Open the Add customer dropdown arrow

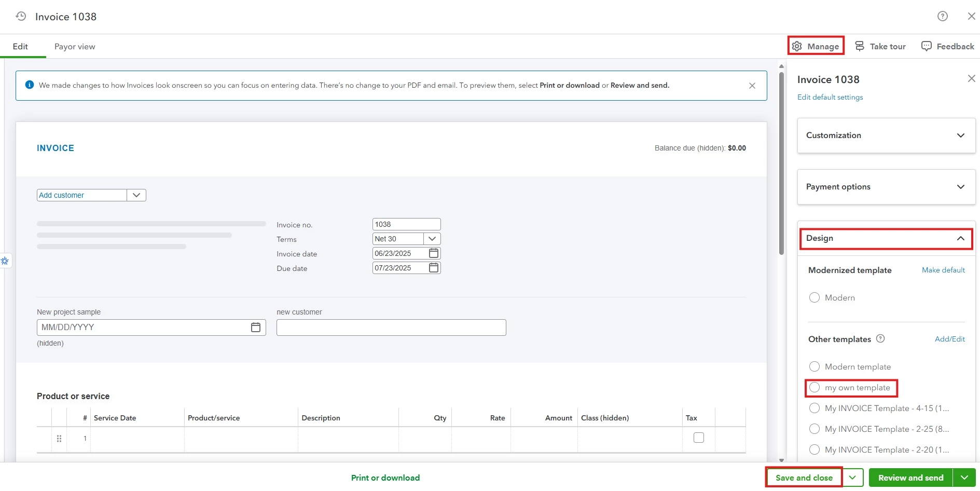click(x=136, y=195)
